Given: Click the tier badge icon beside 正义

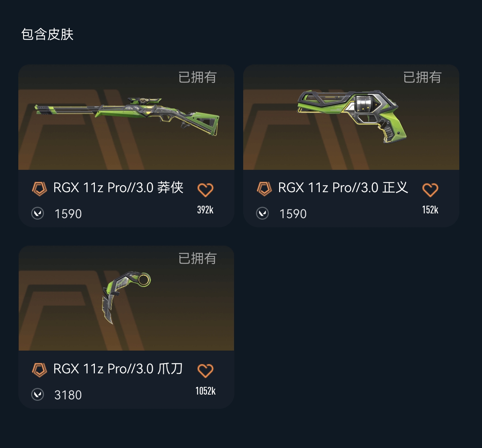Looking at the screenshot, I should 264,188.
